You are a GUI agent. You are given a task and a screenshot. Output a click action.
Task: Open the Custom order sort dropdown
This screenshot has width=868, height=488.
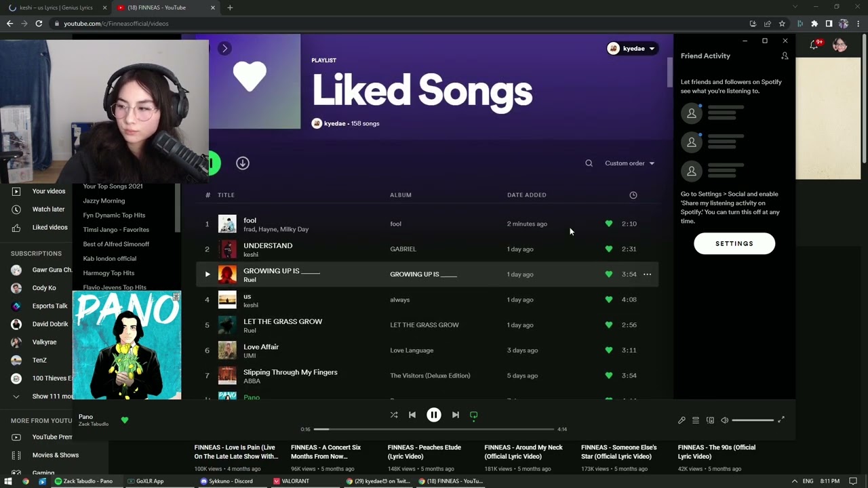tap(629, 163)
